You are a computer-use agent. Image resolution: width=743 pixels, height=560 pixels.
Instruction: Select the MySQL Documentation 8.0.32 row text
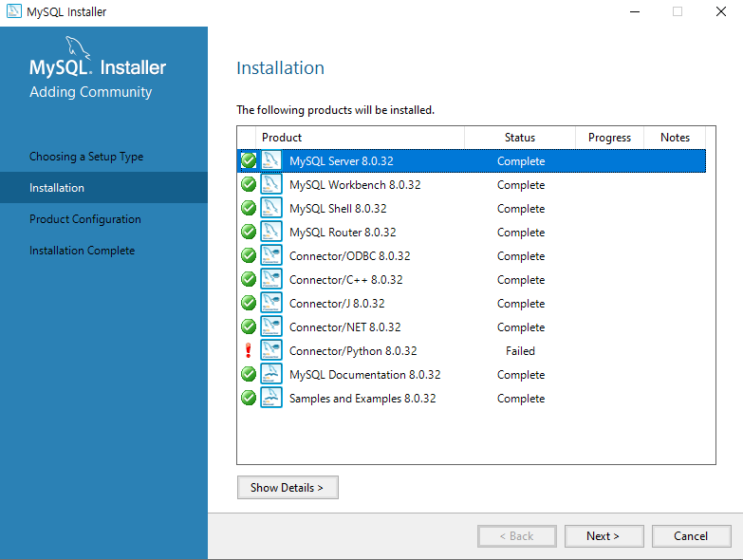(x=365, y=374)
